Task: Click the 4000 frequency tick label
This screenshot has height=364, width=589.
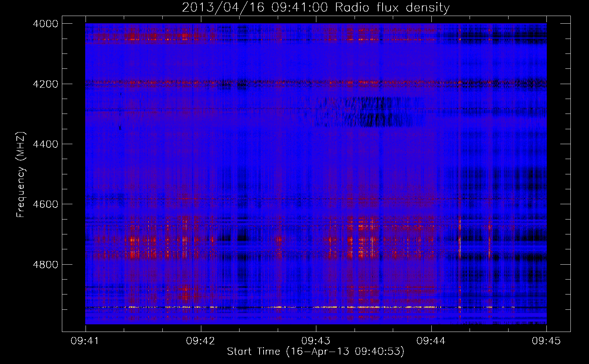Action: (x=46, y=24)
